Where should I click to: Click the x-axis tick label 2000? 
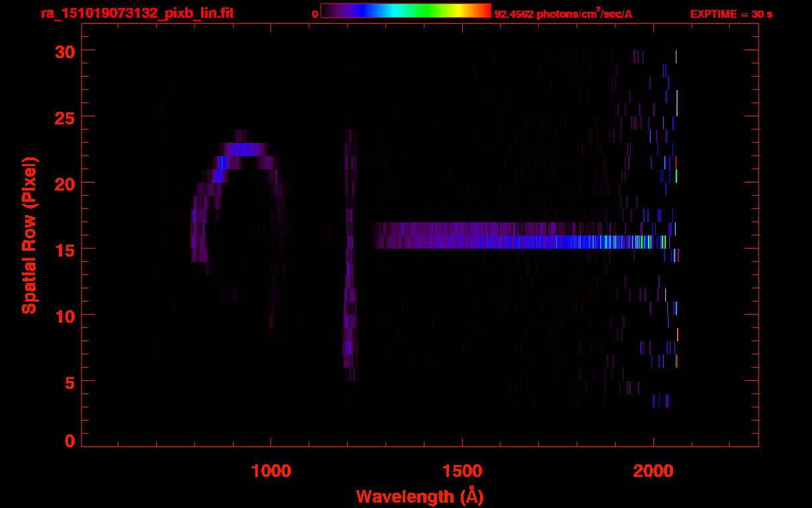pyautogui.click(x=653, y=470)
